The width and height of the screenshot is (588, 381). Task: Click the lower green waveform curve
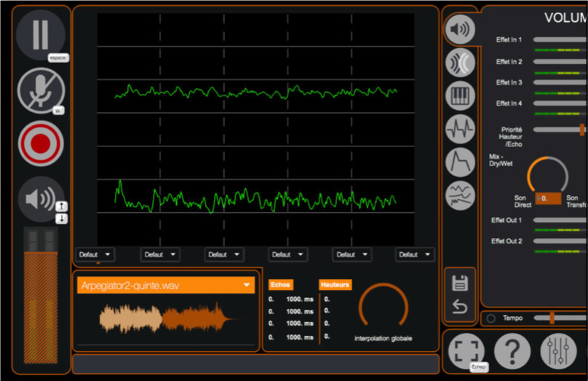coord(255,197)
